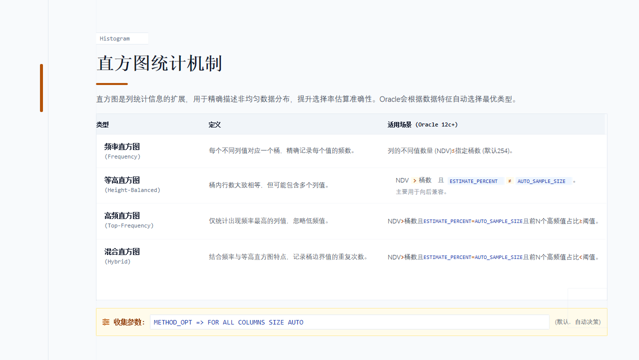The height and width of the screenshot is (360, 639).
Task: Click the 定义 column header
Action: (x=214, y=125)
